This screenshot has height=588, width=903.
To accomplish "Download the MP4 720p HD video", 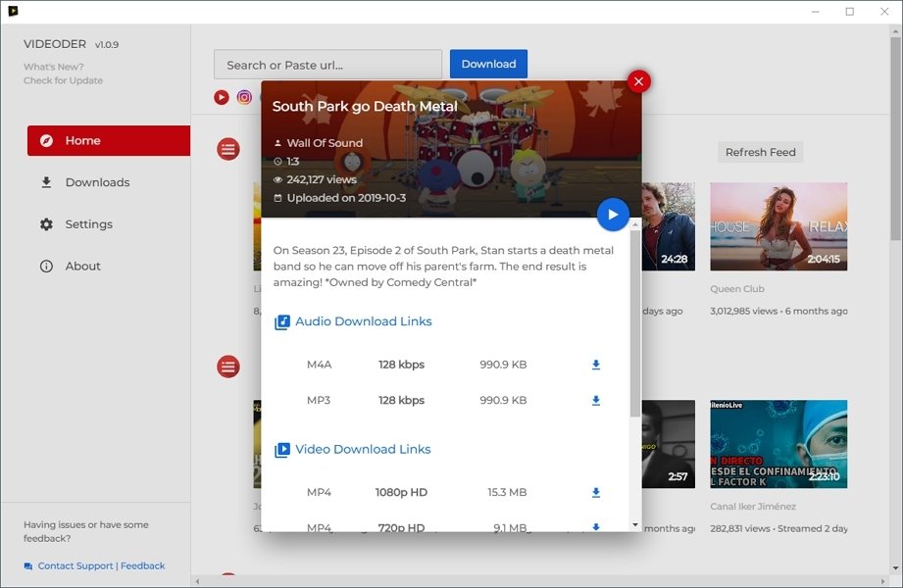I will point(596,527).
